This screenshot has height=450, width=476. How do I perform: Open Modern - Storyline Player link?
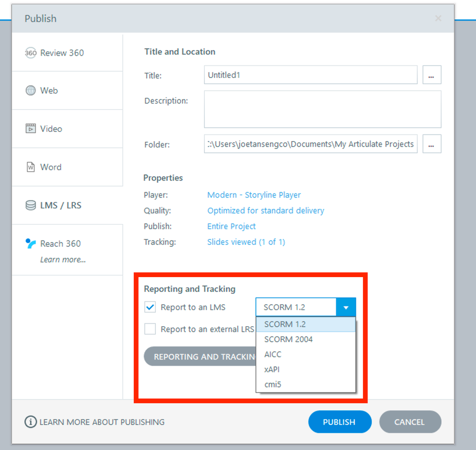(254, 195)
